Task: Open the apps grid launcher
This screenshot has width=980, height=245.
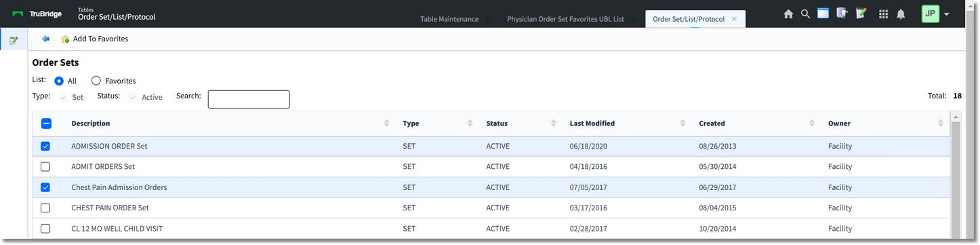Action: (x=883, y=14)
